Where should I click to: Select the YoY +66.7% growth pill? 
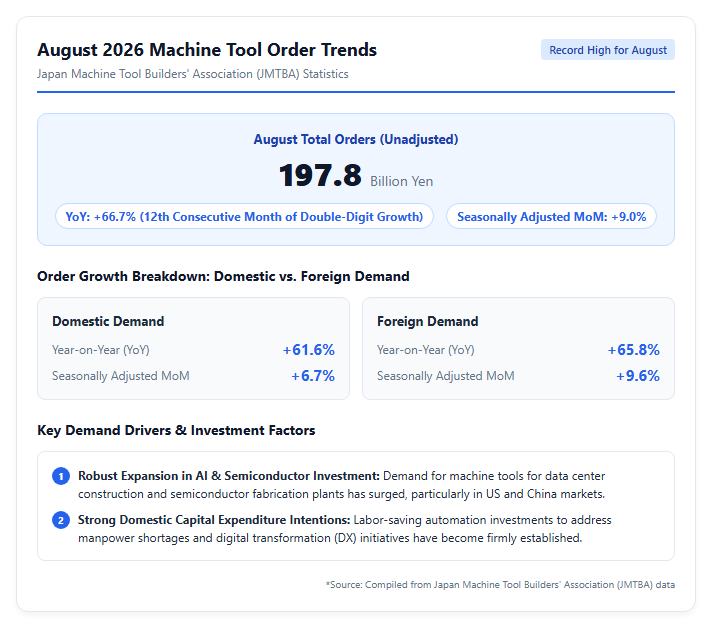(244, 217)
